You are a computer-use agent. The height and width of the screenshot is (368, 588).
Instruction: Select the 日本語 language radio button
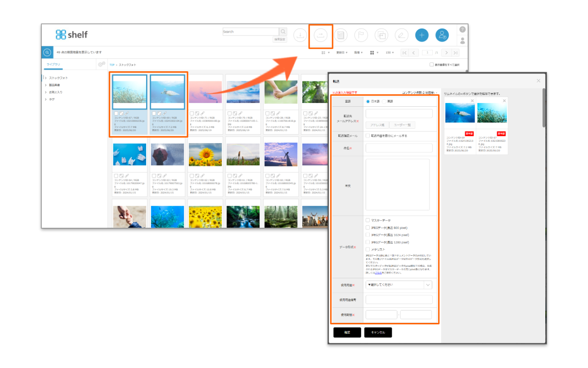point(368,101)
